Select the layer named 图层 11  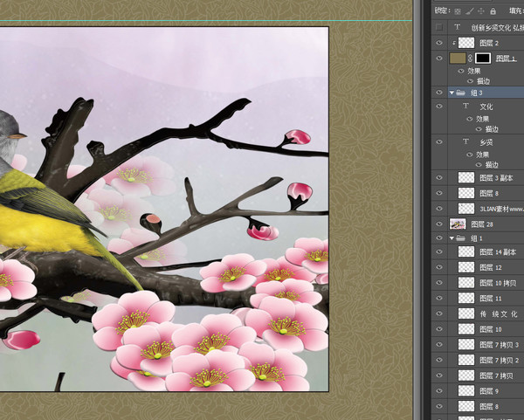(x=491, y=299)
